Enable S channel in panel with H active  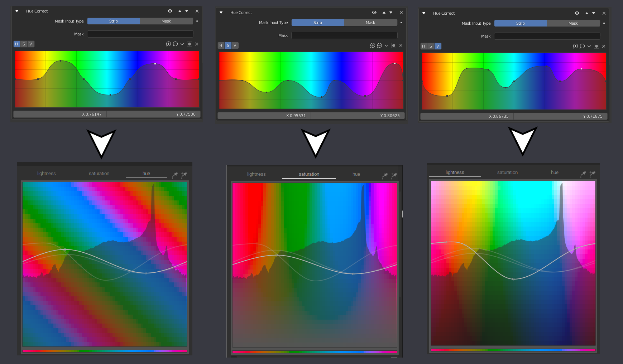(x=24, y=44)
